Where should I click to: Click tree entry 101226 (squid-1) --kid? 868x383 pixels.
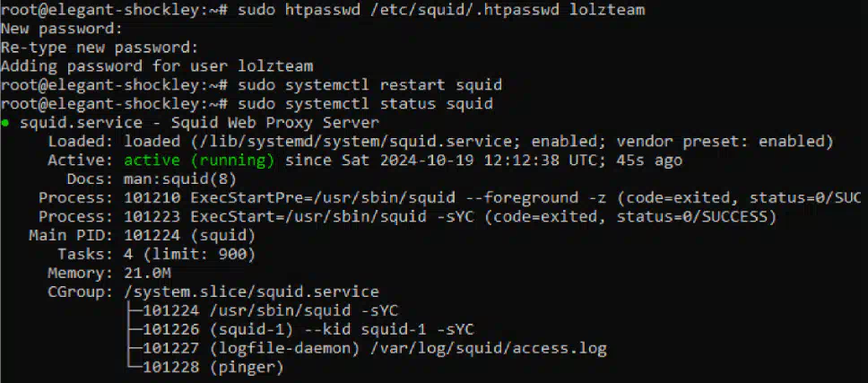[x=308, y=330]
